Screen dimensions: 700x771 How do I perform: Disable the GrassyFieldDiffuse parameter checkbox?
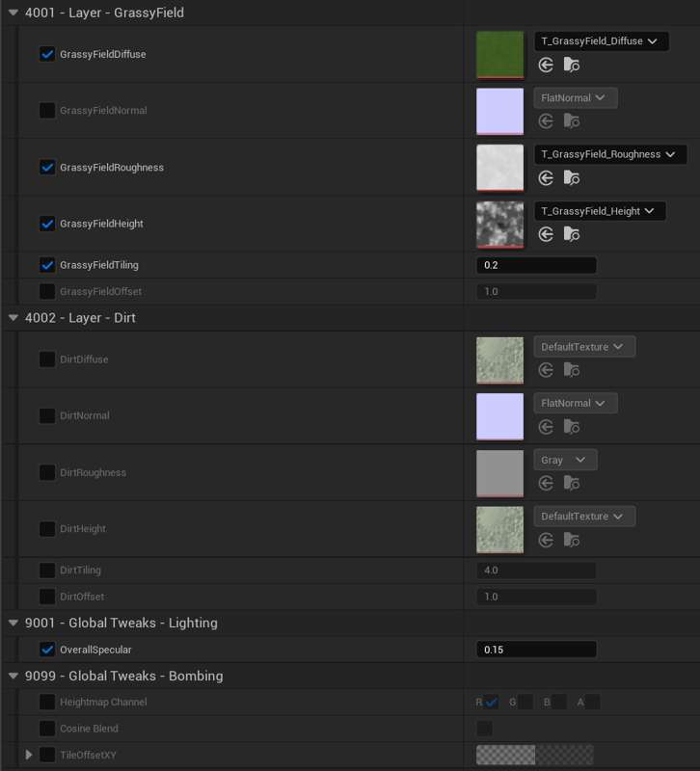(46, 54)
